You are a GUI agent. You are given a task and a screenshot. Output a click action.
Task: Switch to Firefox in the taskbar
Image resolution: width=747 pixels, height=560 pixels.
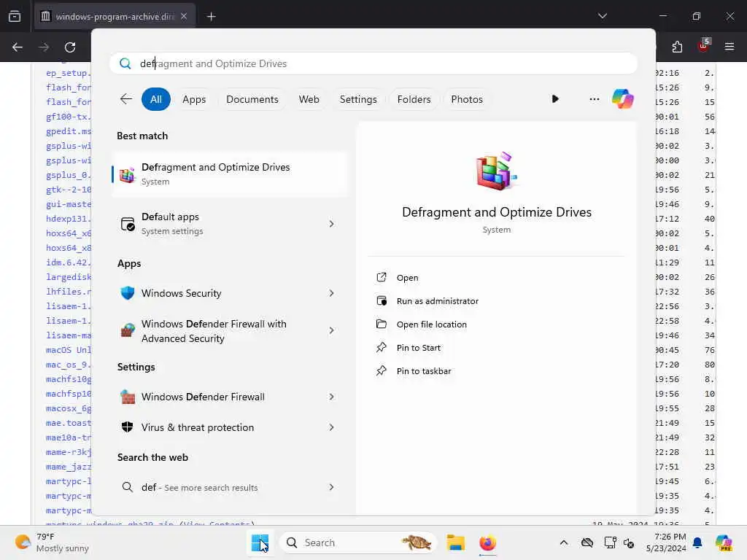(x=487, y=542)
